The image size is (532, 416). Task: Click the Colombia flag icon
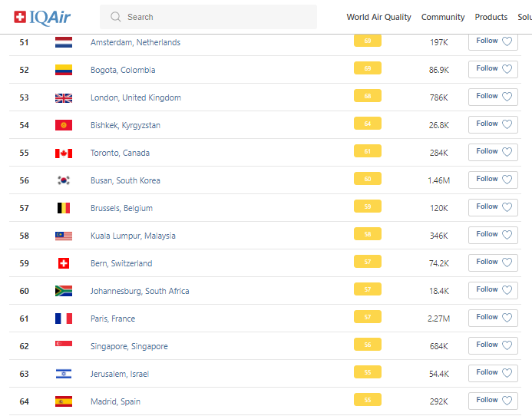pyautogui.click(x=64, y=70)
